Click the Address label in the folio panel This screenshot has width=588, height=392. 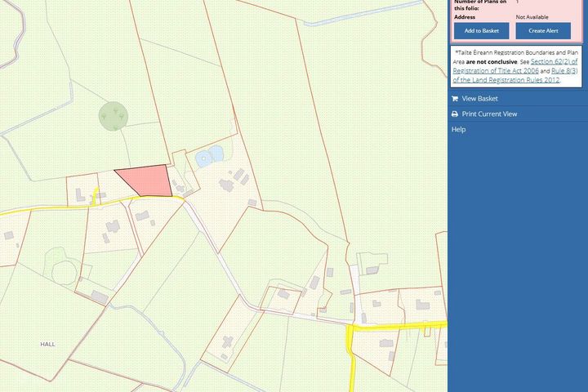click(x=465, y=17)
